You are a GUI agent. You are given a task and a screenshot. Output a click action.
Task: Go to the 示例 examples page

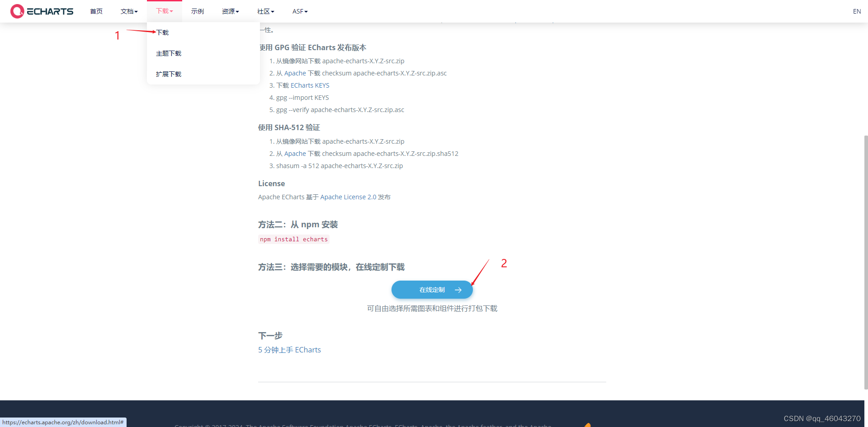click(198, 11)
